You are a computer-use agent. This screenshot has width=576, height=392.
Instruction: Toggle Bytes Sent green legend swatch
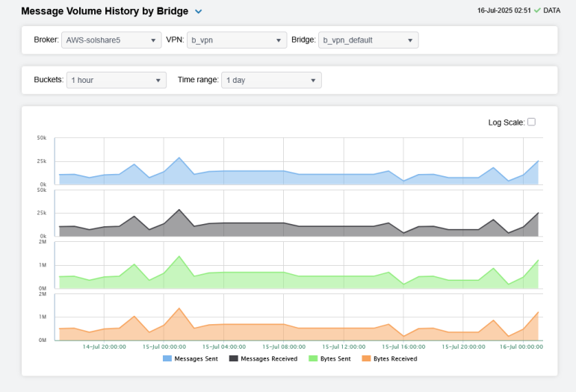pos(313,358)
